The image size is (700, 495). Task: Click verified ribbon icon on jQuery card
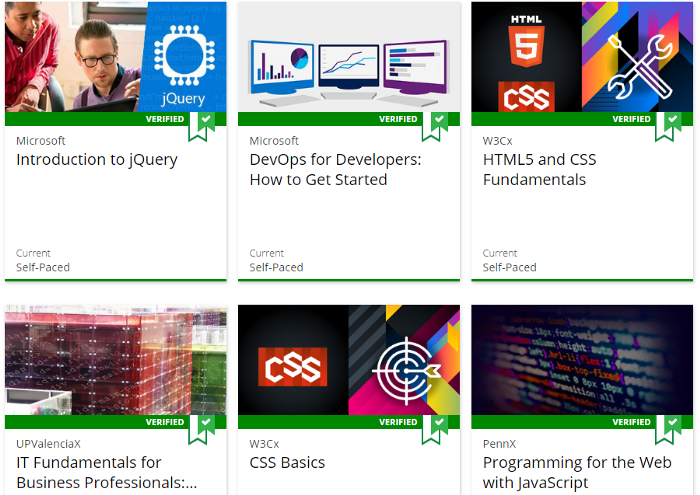tap(201, 127)
